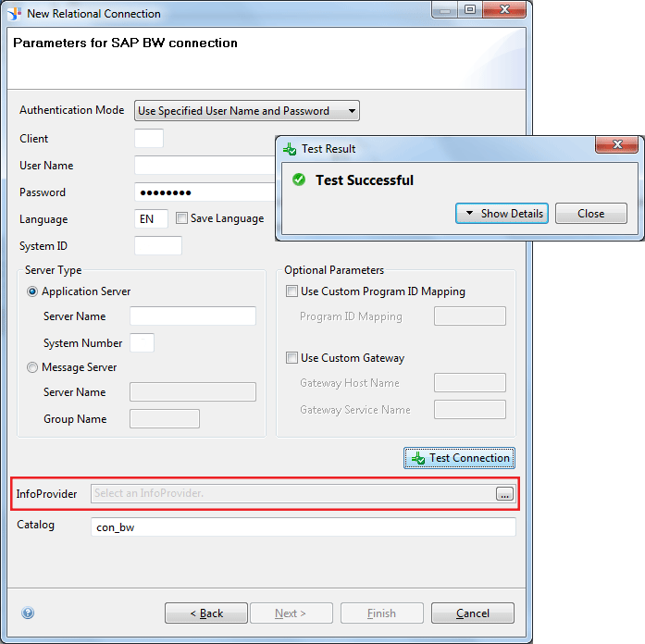Close the Test Result dialog with X
The height and width of the screenshot is (644, 645).
(x=616, y=144)
